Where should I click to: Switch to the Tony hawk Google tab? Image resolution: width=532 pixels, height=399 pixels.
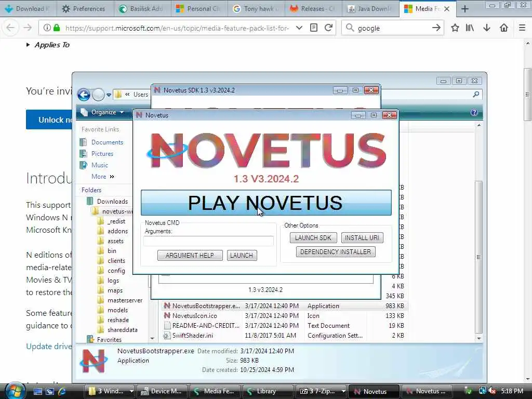coord(256,8)
